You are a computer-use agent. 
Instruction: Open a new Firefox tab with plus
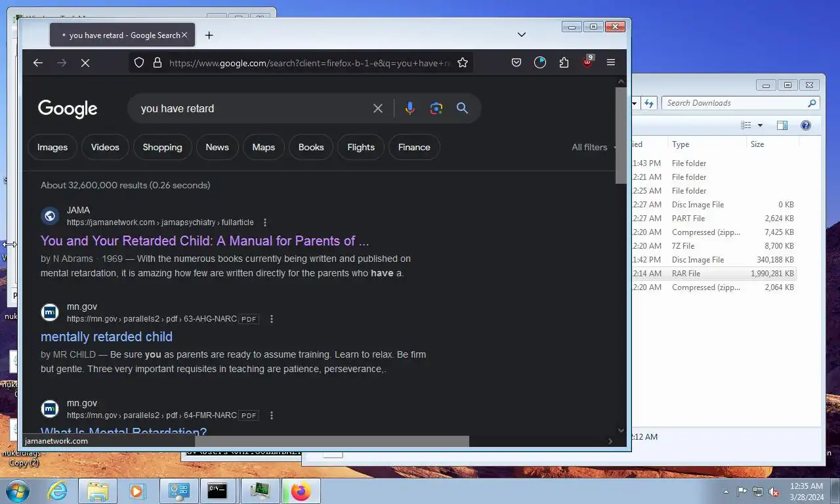(209, 35)
